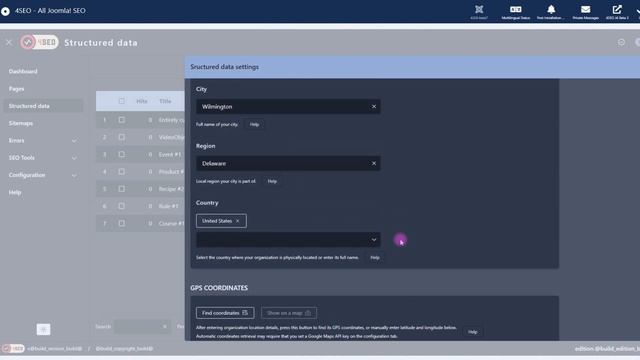The height and width of the screenshot is (360, 640).
Task: Sort by the Hits column header
Action: coord(142,101)
